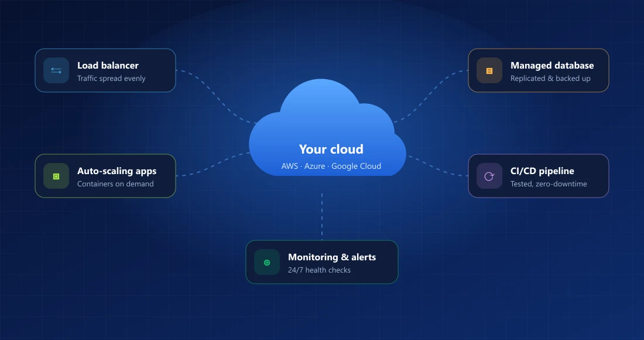This screenshot has height=340, width=644.
Task: Select the "Containers on demand" subtitle
Action: click(x=115, y=183)
